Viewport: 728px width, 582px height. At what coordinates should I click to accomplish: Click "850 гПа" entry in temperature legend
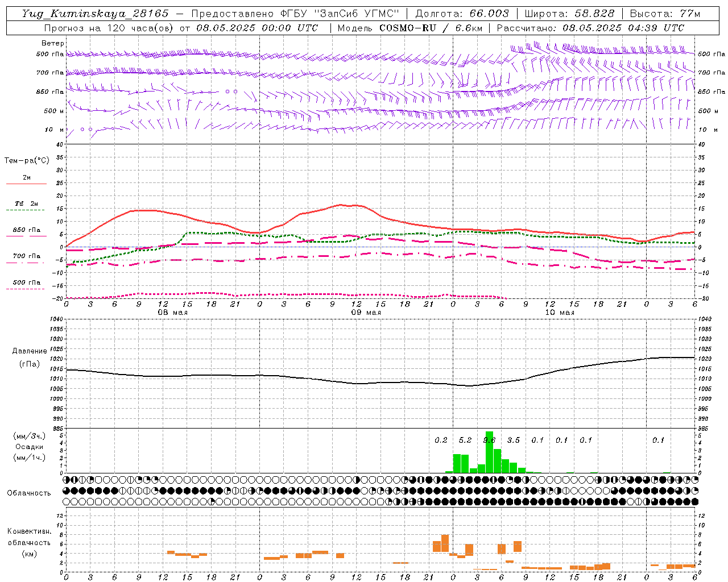(27, 230)
